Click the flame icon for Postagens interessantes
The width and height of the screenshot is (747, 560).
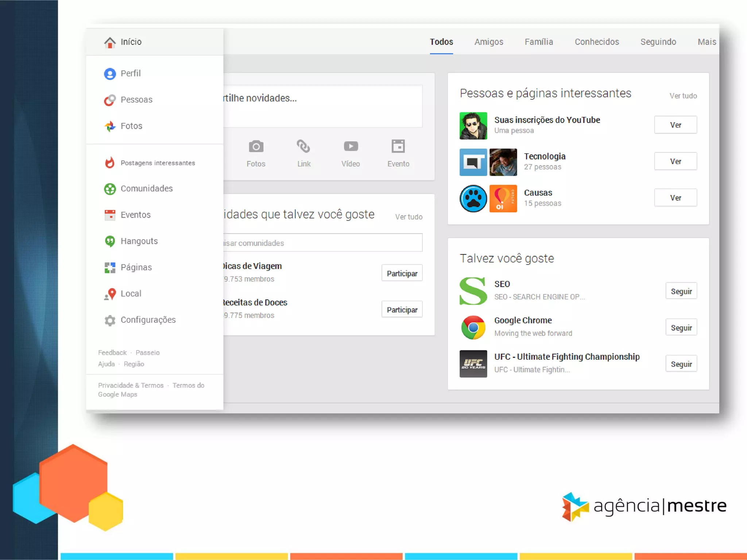110,163
